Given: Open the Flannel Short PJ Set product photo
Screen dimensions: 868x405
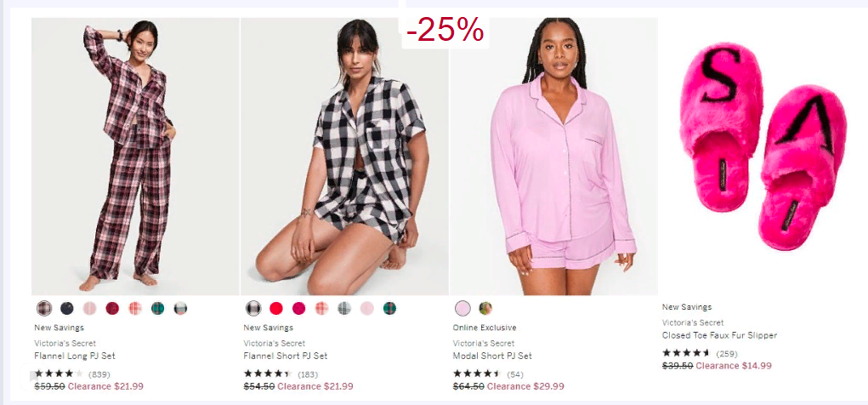Looking at the screenshot, I should [x=344, y=157].
